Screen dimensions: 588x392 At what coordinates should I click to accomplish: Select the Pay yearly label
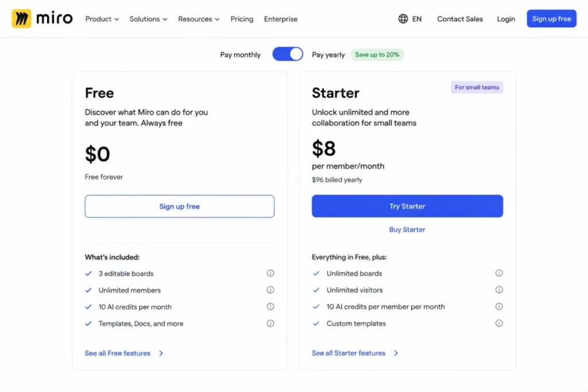(x=328, y=55)
